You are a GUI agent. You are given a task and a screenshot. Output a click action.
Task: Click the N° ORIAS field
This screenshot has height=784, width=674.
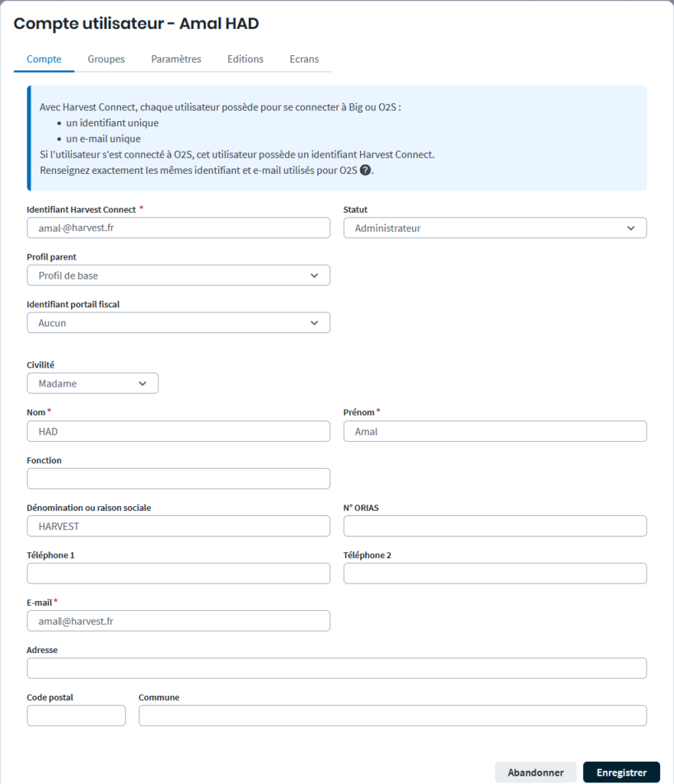click(x=495, y=526)
